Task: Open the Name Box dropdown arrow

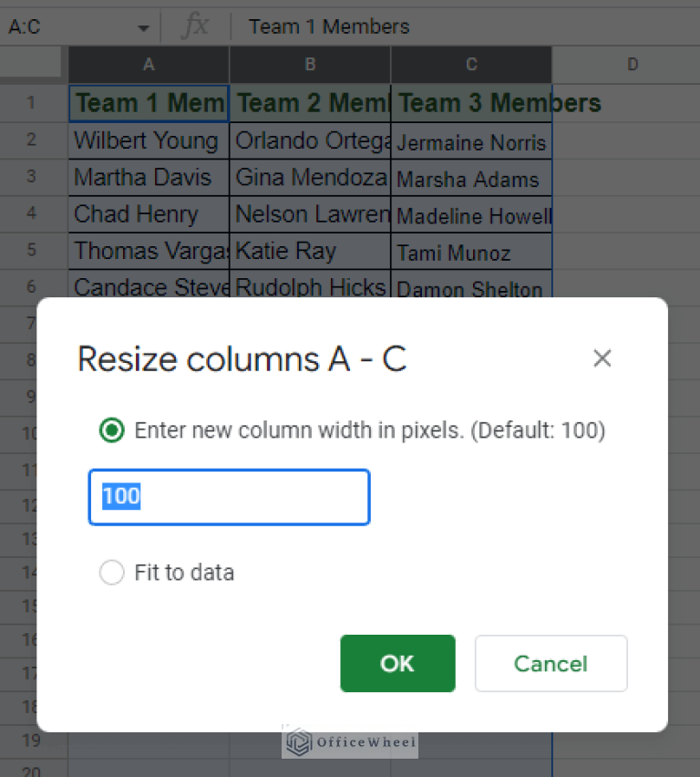Action: point(143,26)
